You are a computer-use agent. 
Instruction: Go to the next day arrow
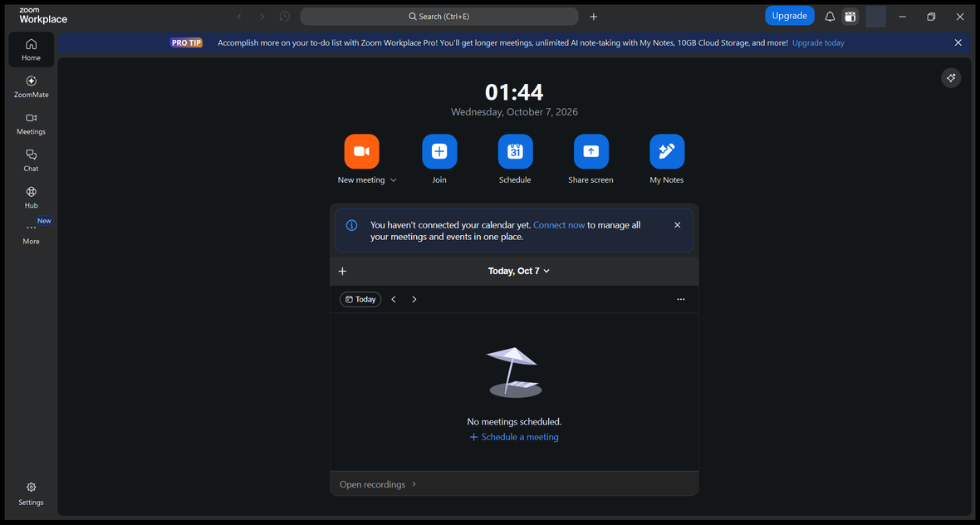pos(414,299)
